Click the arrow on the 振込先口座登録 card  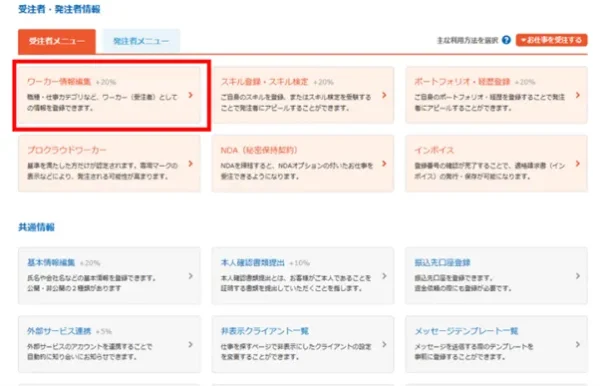[x=578, y=276]
